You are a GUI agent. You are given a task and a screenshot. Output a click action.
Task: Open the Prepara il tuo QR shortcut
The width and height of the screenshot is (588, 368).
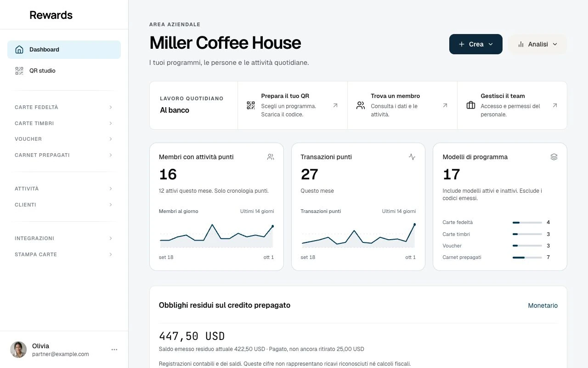tap(293, 105)
